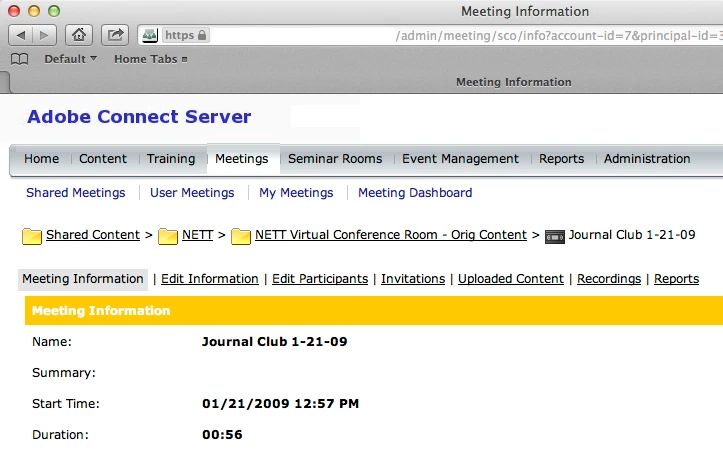Viewport: 723px width, 453px height.
Task: Select the Meeting Information sub-tab
Action: [x=83, y=279]
